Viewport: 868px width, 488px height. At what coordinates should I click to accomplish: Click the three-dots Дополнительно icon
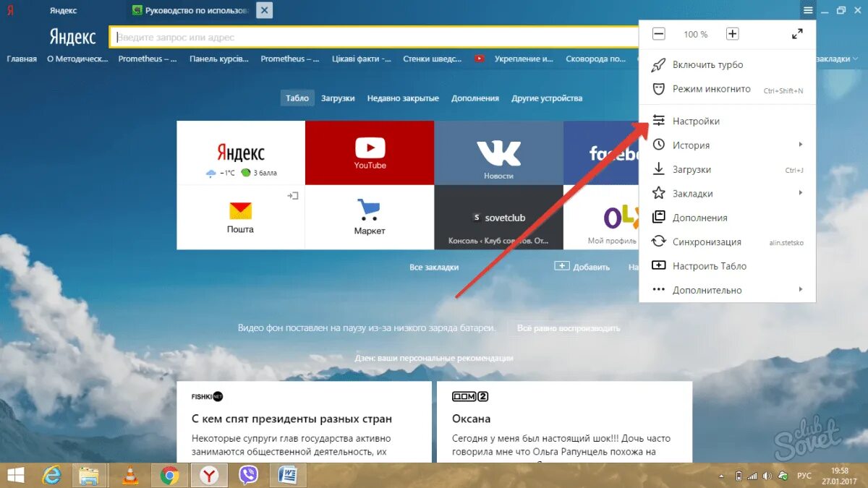click(658, 290)
